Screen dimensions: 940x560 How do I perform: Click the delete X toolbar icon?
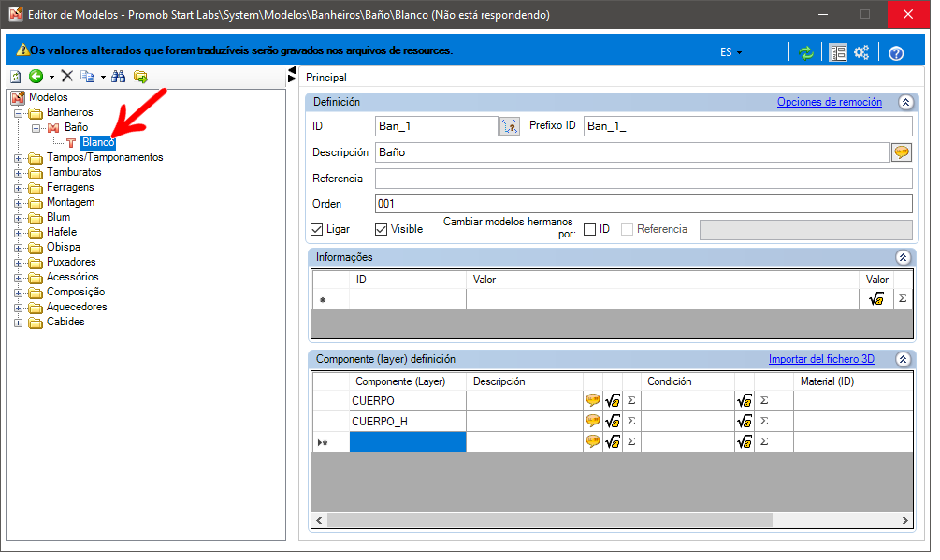(x=67, y=76)
